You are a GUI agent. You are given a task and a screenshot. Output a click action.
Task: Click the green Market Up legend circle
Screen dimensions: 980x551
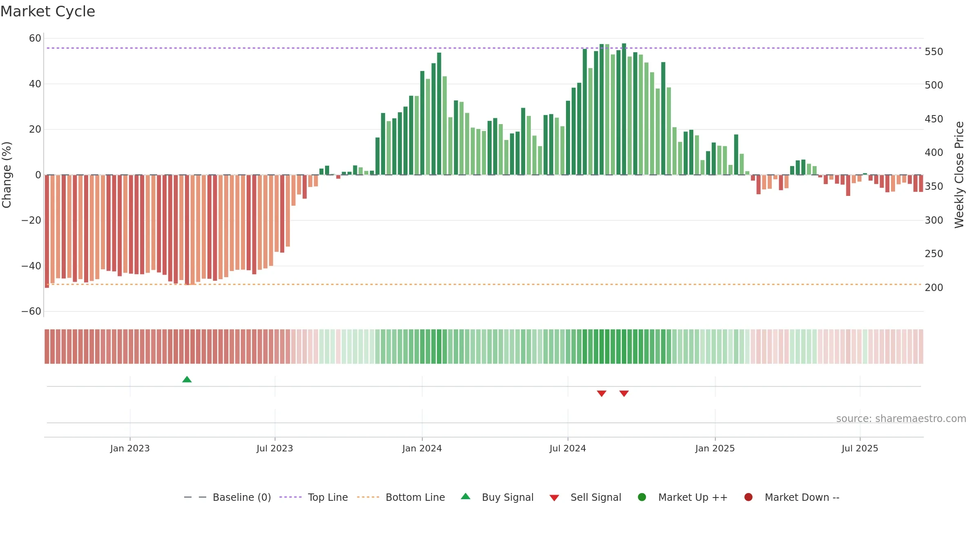click(x=642, y=497)
